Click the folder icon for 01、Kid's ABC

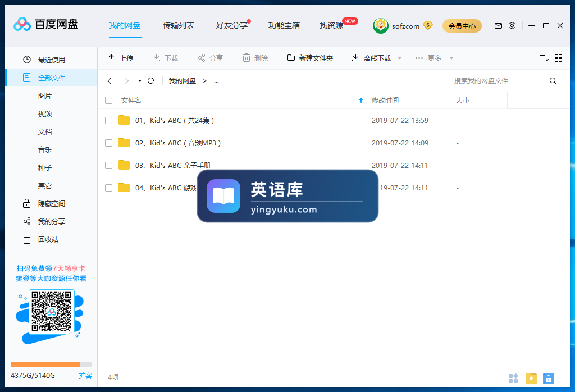124,120
